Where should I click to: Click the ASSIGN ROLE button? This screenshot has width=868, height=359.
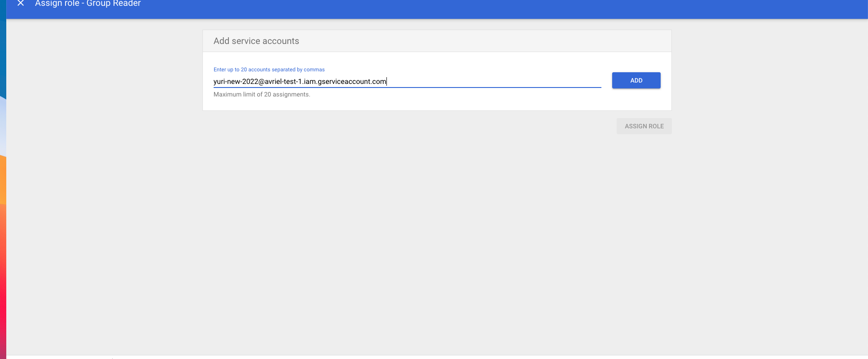click(x=644, y=126)
